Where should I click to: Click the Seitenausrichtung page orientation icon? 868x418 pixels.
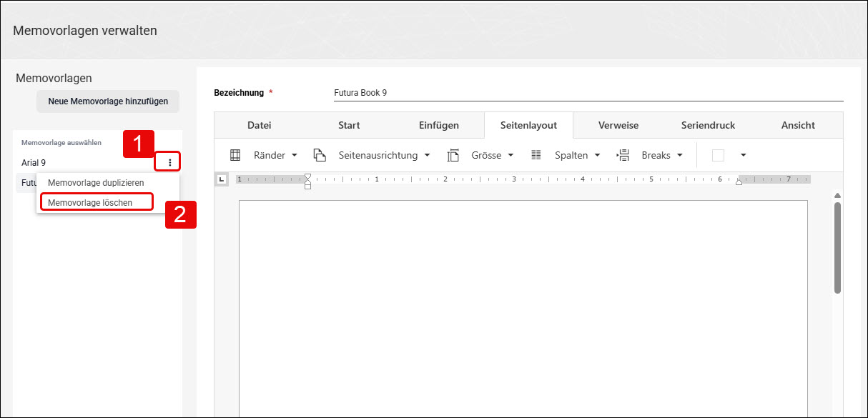(320, 155)
